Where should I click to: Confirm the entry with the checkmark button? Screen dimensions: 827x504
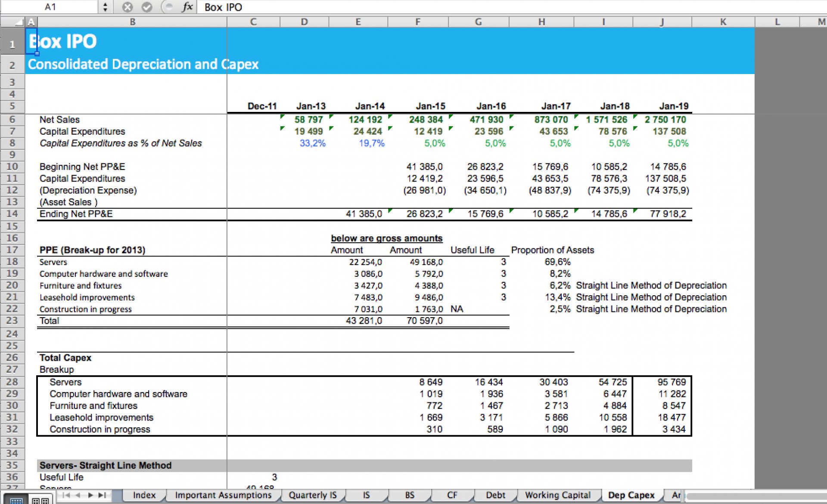(x=147, y=7)
